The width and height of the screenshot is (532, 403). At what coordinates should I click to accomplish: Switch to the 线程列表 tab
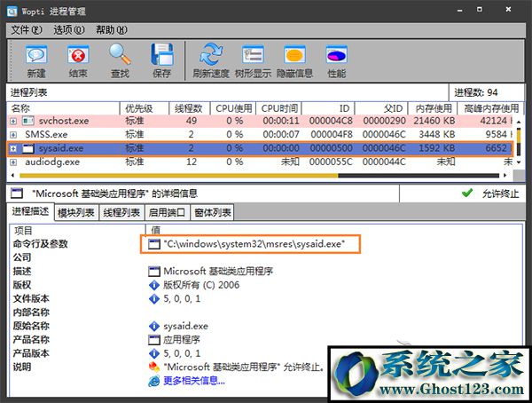121,213
